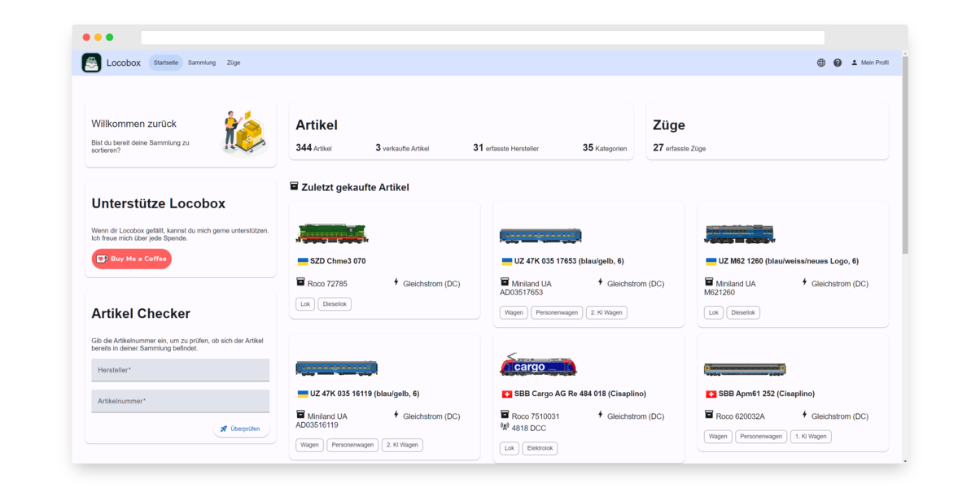This screenshot has height=488, width=980.
Task: Click the Ukraine flag beside SZD Chme3 070
Action: tap(303, 261)
